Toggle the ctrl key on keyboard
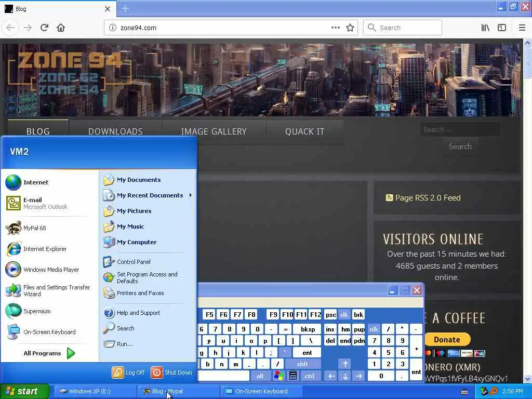The width and height of the screenshot is (532, 399). pos(309,376)
